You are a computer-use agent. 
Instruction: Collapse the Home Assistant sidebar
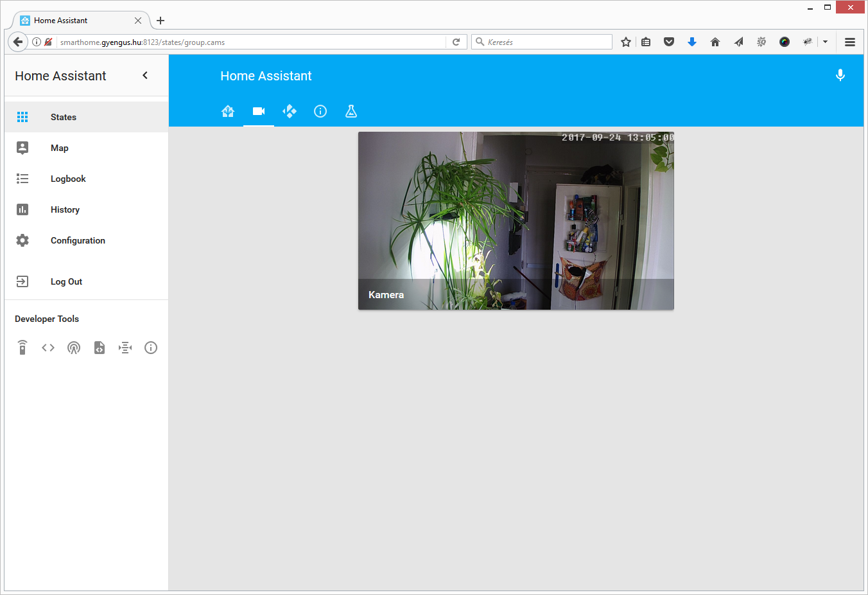coord(145,75)
